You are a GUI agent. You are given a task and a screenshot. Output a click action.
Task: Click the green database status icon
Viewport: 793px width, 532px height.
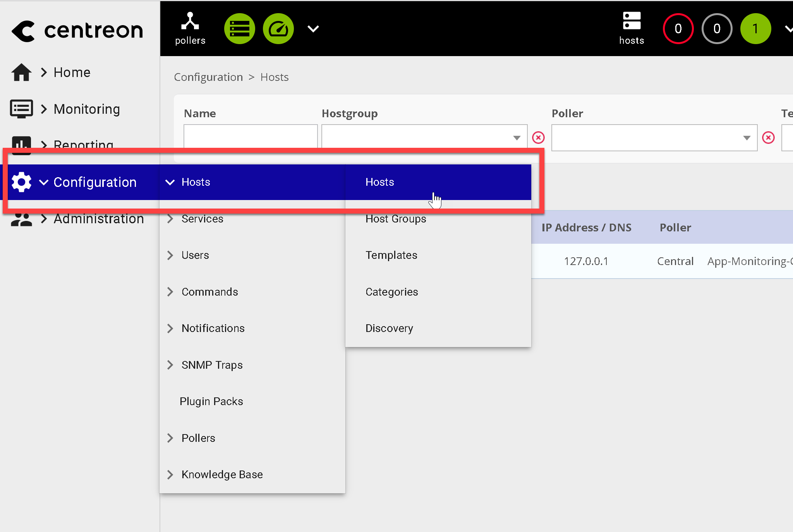(239, 29)
